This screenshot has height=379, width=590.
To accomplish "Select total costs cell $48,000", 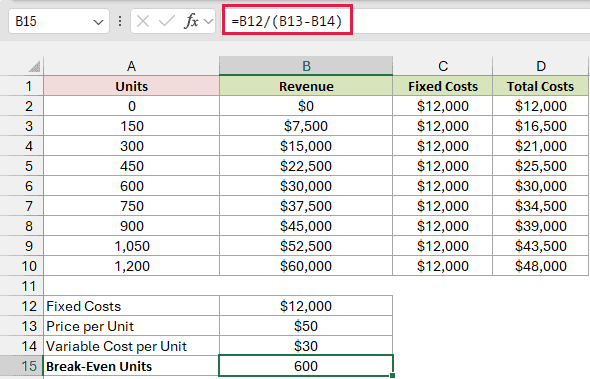I will click(x=540, y=266).
